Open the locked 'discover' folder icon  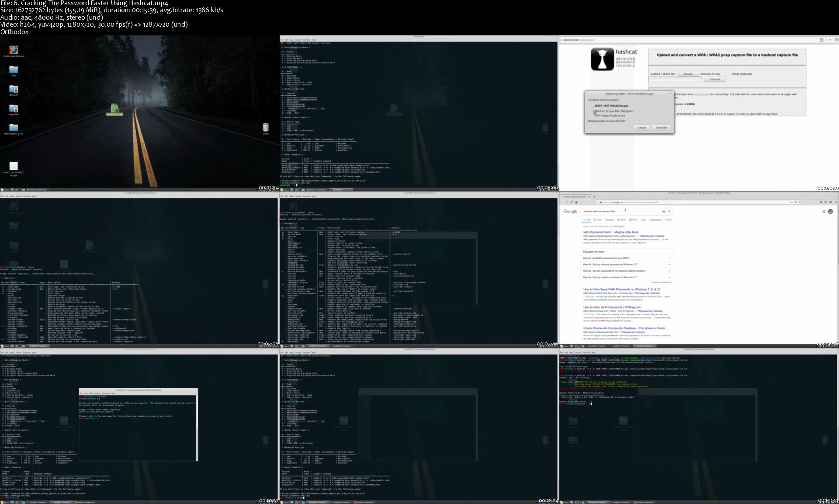(x=14, y=90)
